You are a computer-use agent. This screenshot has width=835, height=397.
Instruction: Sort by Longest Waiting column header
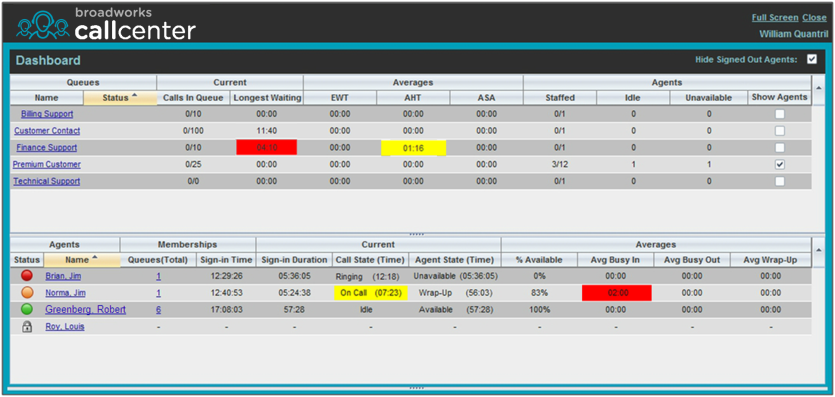(x=267, y=97)
